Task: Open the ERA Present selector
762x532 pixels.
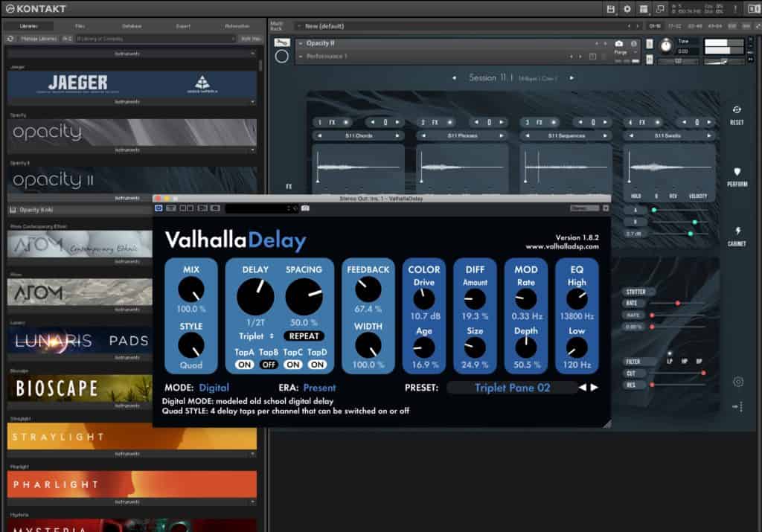Action: point(319,387)
